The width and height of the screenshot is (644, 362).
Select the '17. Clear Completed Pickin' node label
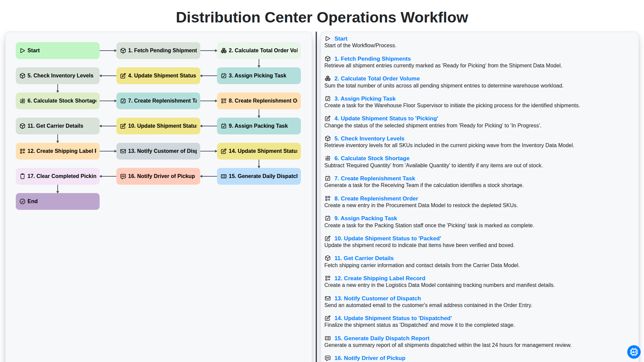coord(62,176)
